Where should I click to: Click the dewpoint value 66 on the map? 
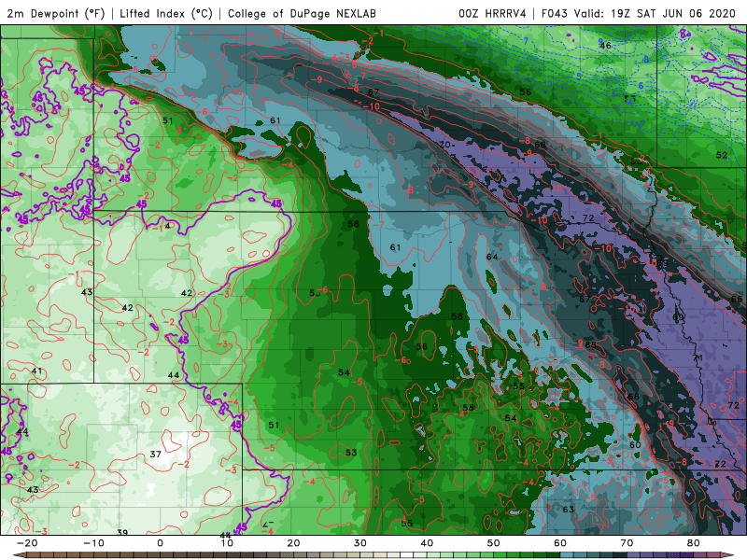[737, 299]
